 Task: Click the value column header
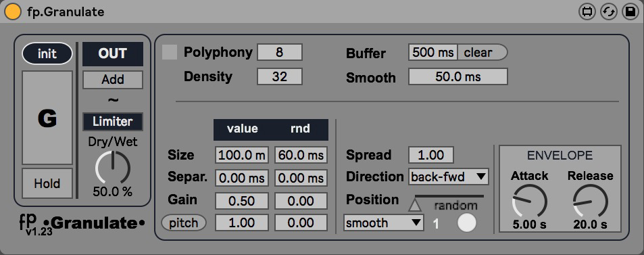(x=243, y=129)
